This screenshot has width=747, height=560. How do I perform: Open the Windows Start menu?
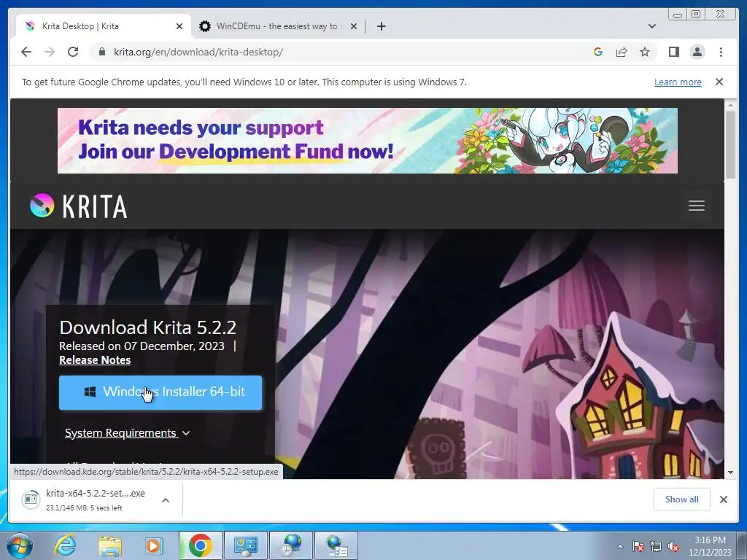point(19,545)
